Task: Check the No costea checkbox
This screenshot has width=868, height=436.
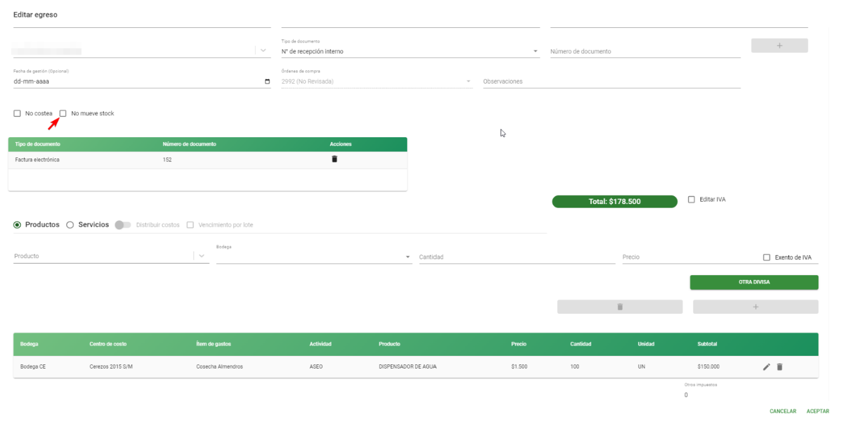Action: click(x=17, y=114)
